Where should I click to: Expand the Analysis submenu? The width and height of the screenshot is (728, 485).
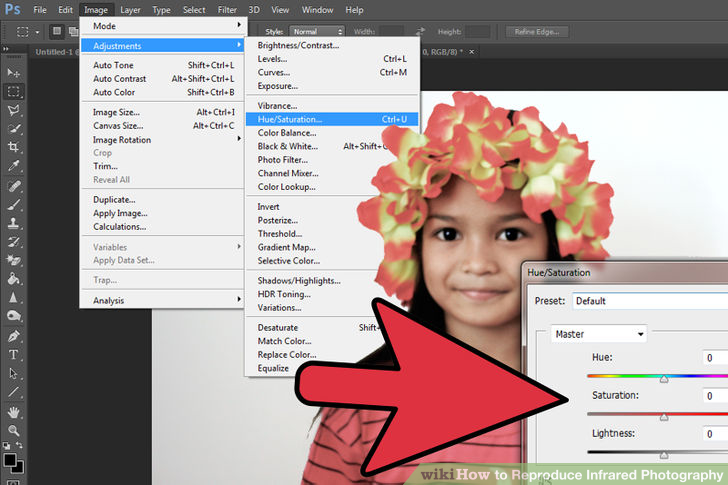coord(163,301)
